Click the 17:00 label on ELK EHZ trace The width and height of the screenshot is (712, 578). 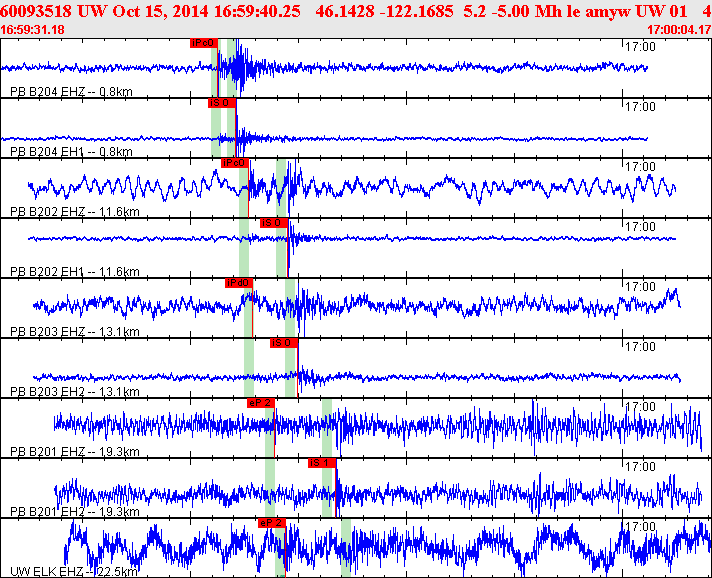pyautogui.click(x=638, y=527)
